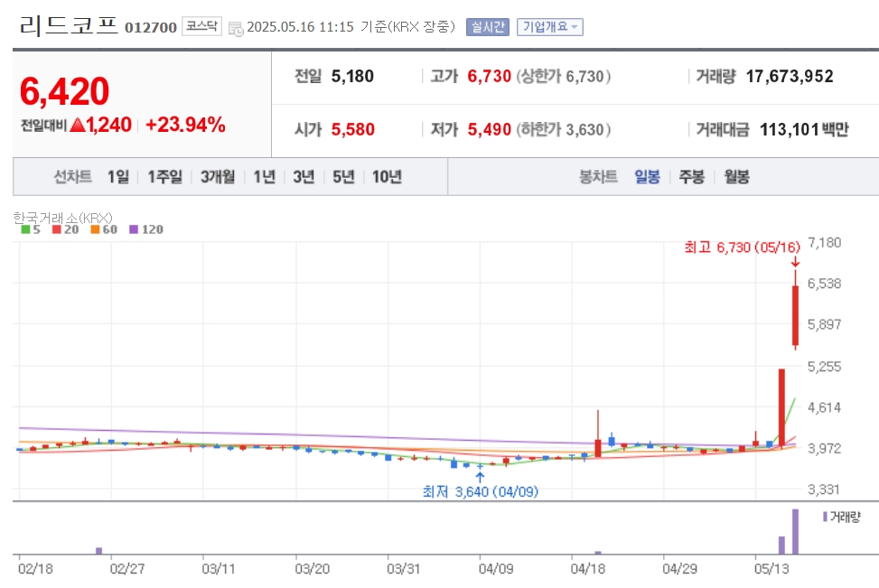Viewport: 879px width, 588px height.
Task: Click the orange 60-day moving average legend
Action: coord(104,229)
